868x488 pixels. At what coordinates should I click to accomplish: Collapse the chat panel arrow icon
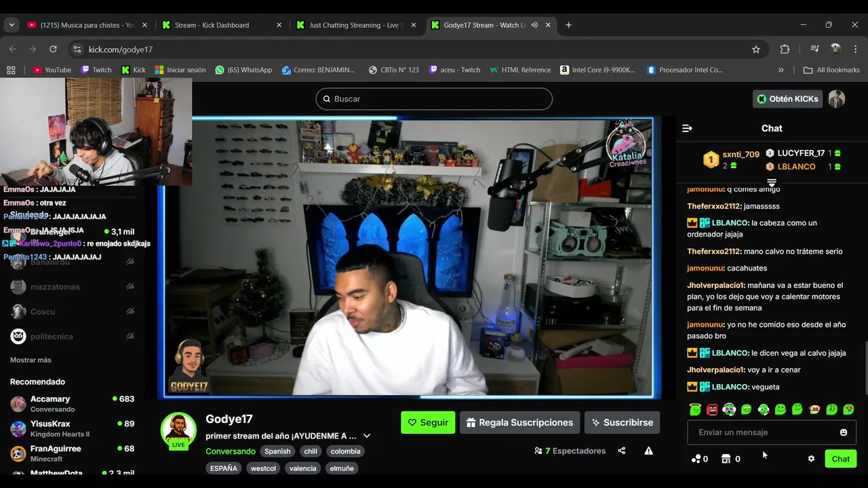pyautogui.click(x=687, y=128)
